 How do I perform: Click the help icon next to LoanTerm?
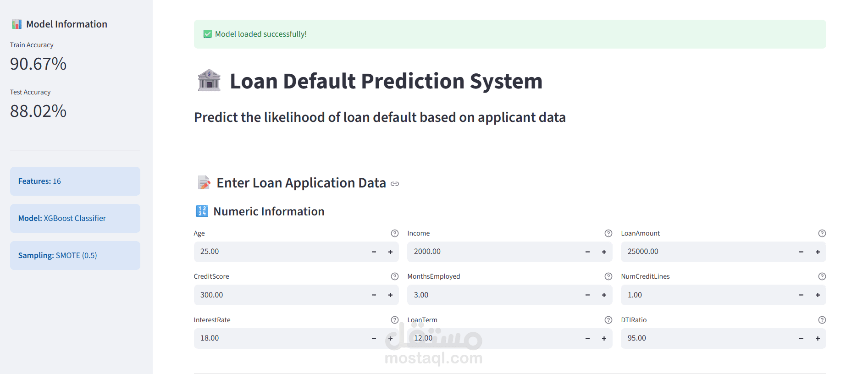click(608, 320)
